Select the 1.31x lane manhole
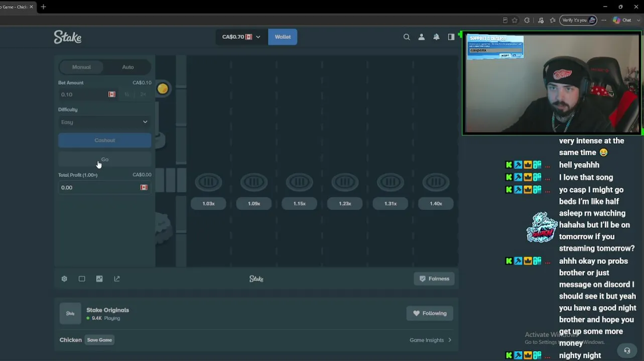Viewport: 644px width, 361px height. [391, 182]
